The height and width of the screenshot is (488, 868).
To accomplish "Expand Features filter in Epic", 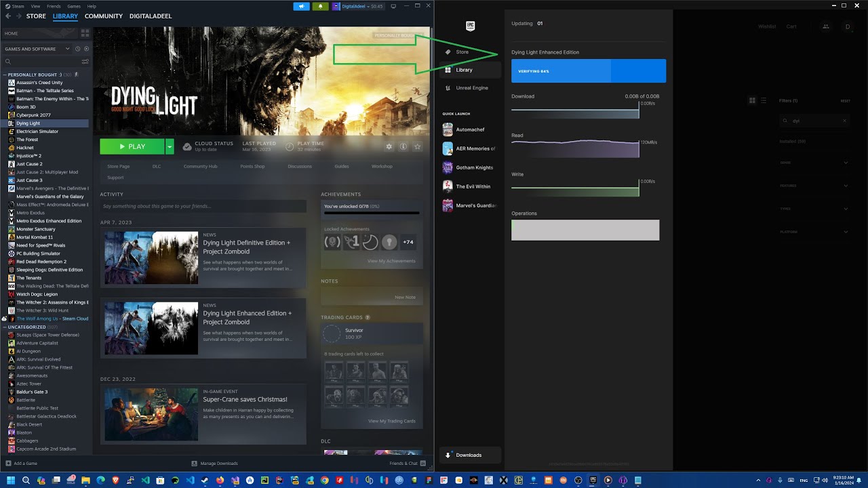I will click(846, 186).
